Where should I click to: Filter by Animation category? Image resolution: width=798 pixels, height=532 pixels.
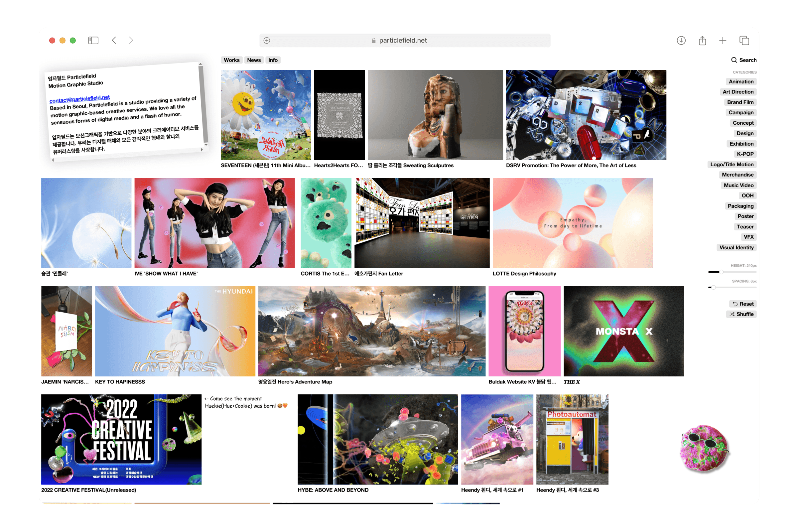tap(741, 81)
